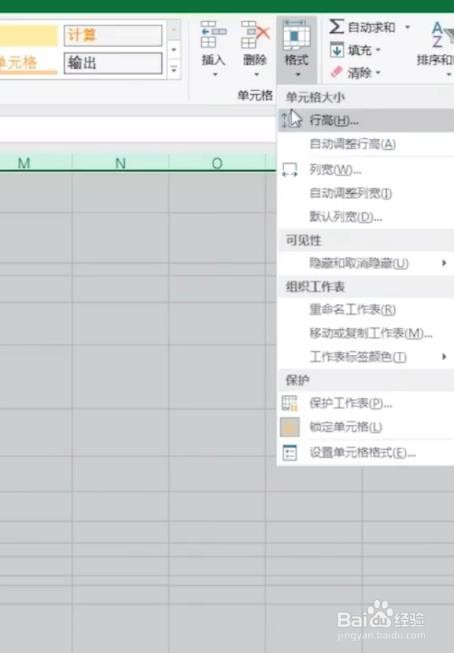Choose Move or Copy Sheet (移动或复制工作表)
Image resolution: width=454 pixels, height=653 pixels.
click(366, 333)
